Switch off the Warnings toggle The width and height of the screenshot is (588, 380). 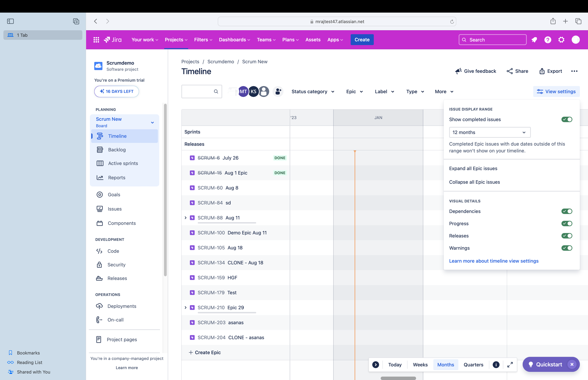pos(567,248)
